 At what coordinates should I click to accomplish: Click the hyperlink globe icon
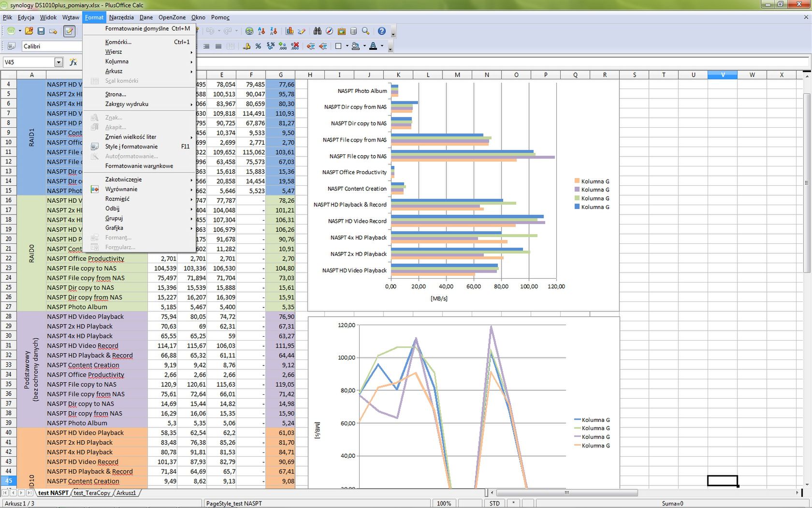pyautogui.click(x=249, y=31)
